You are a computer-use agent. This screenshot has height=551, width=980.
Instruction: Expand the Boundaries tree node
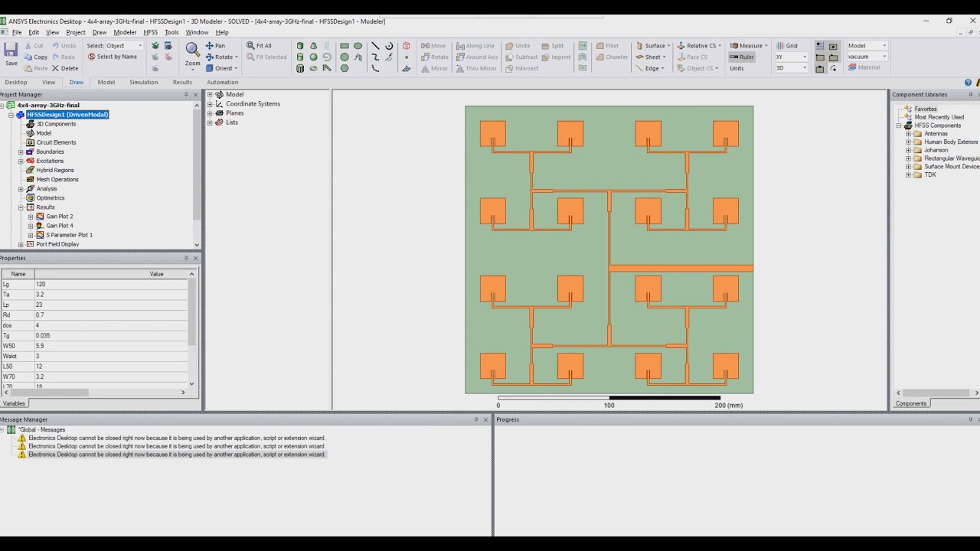(x=21, y=152)
